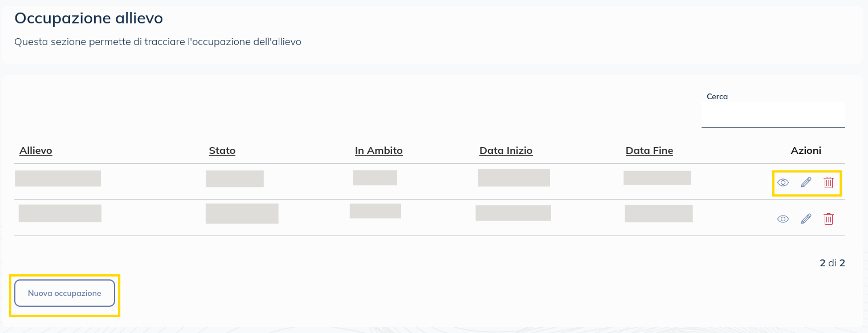Viewport: 868px width, 333px height.
Task: Select the first row's Allievo cell
Action: click(58, 178)
